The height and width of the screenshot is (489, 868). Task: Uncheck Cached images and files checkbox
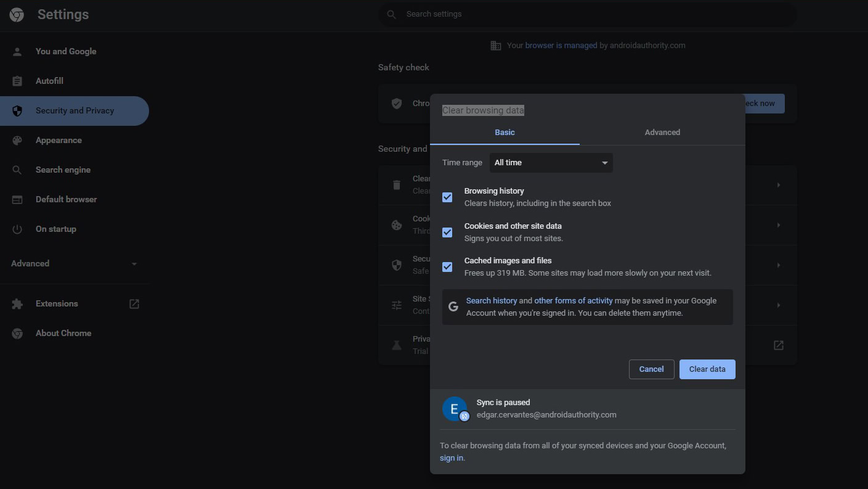pos(447,267)
